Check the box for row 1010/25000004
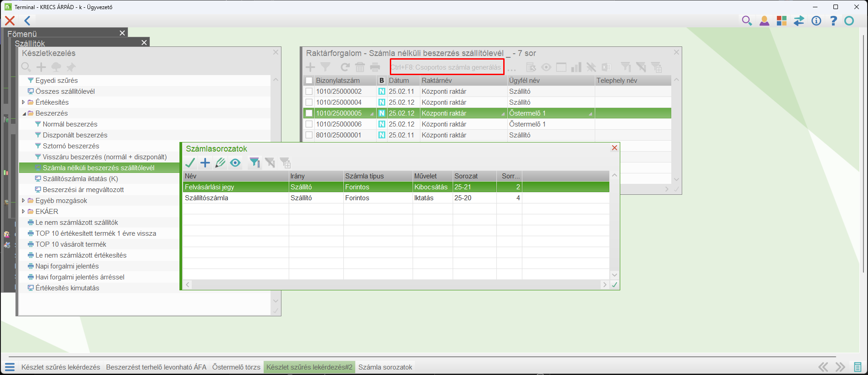This screenshot has height=375, width=868. 309,102
